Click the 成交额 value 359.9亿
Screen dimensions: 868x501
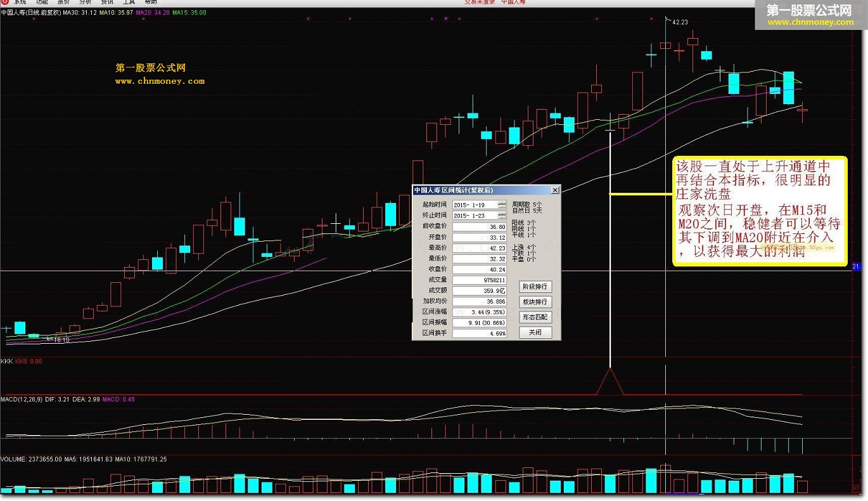tap(480, 291)
